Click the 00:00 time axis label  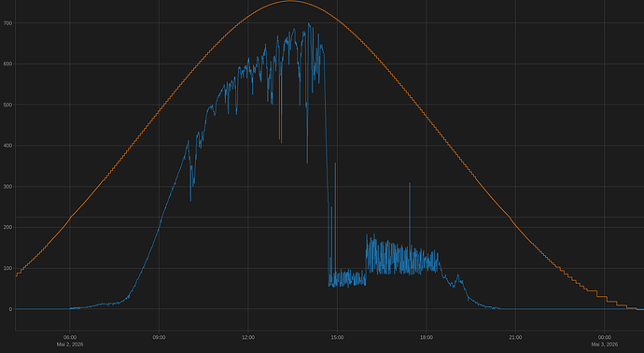[x=605, y=337]
